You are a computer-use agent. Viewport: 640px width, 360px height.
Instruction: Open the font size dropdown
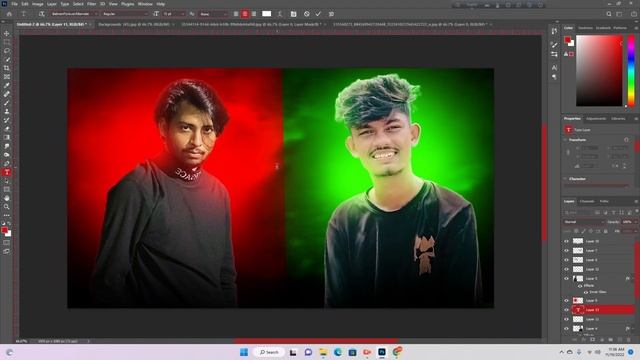pos(174,14)
